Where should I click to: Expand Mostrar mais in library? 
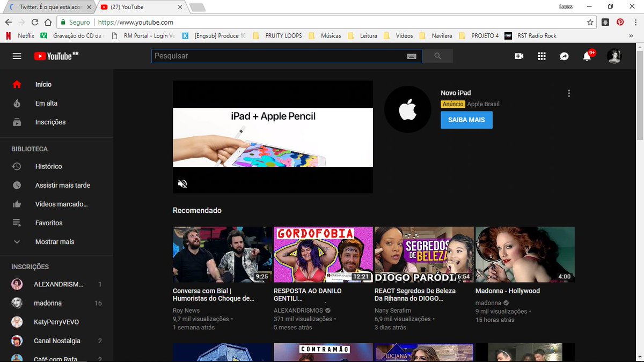click(x=56, y=242)
